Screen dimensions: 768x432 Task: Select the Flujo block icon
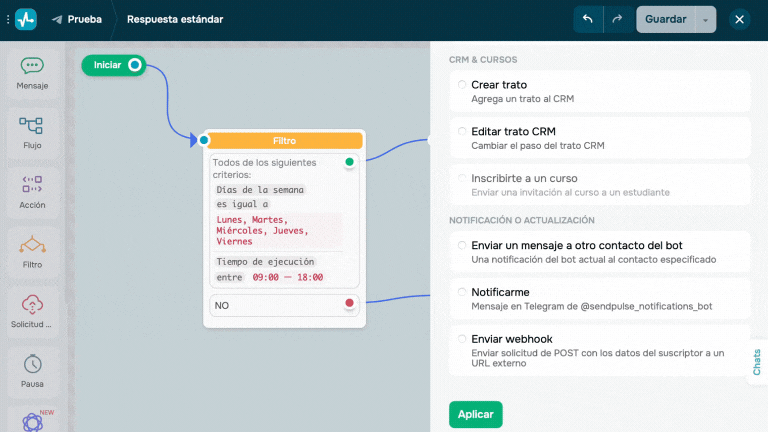coord(32,126)
